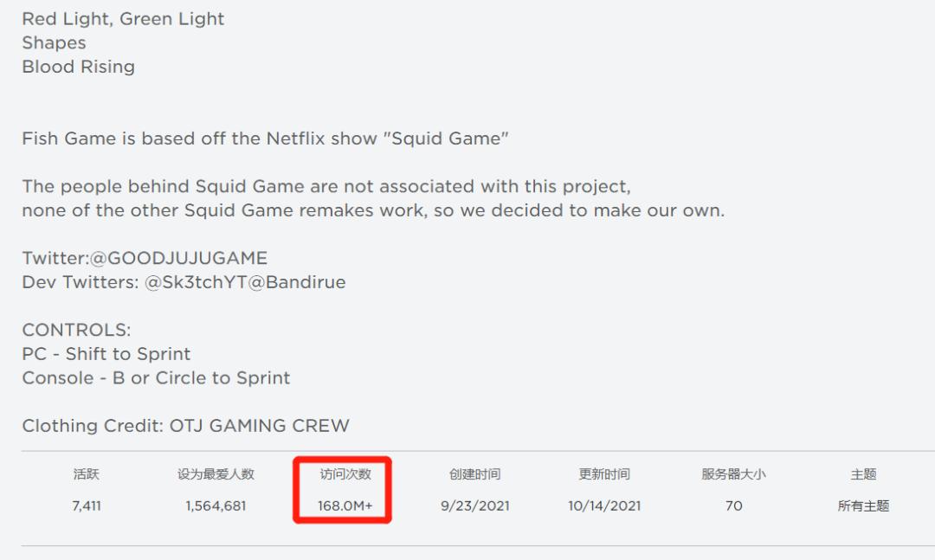Click the update date 10/14/2021
Screen dimensions: 935x560
click(604, 505)
